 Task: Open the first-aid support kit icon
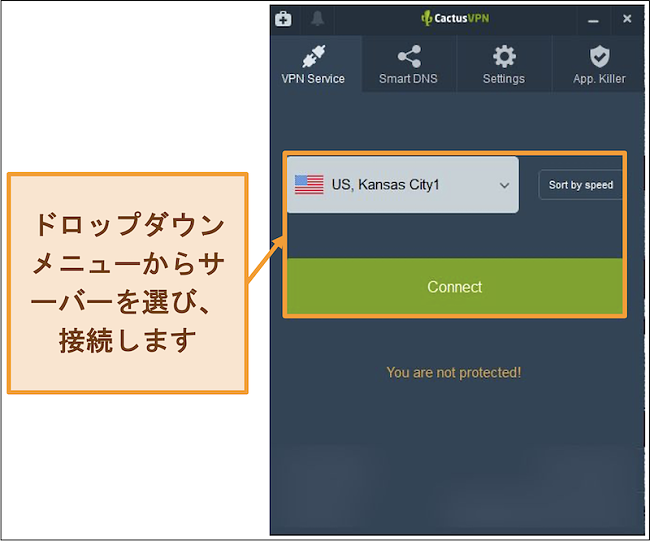283,19
